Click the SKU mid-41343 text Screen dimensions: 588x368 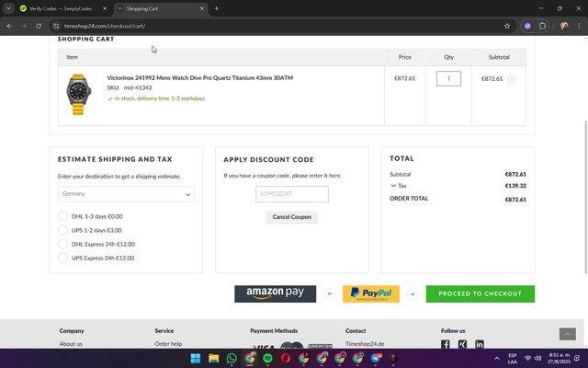coord(130,87)
